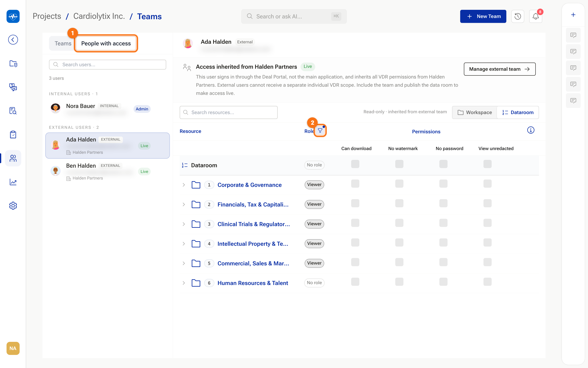This screenshot has height=368, width=588.
Task: Toggle No password for Corporate & Governance
Action: pyautogui.click(x=443, y=184)
